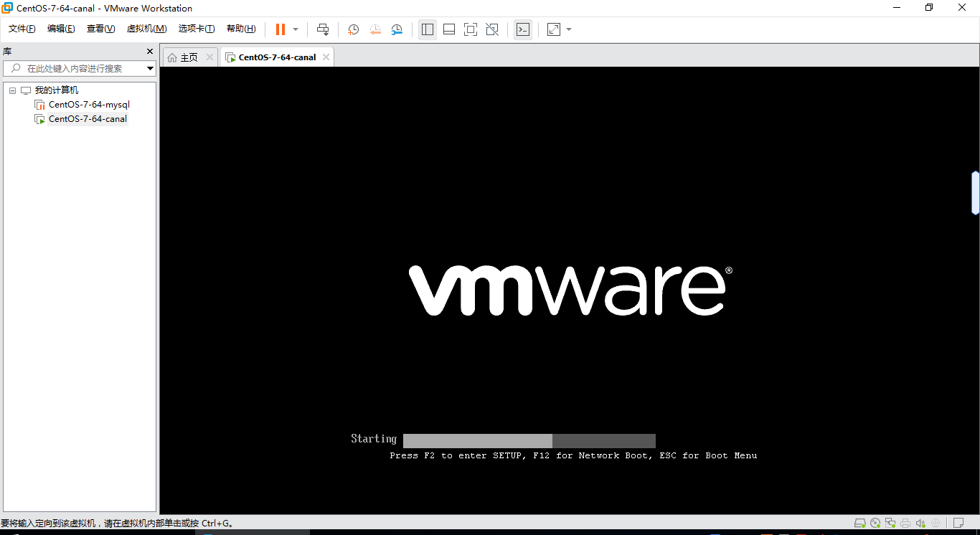Viewport: 980px width, 535px height.
Task: Click the revert to snapshot icon
Action: 375,29
